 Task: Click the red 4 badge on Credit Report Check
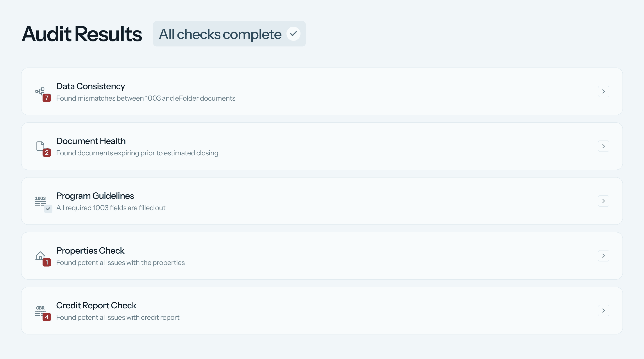click(x=47, y=317)
